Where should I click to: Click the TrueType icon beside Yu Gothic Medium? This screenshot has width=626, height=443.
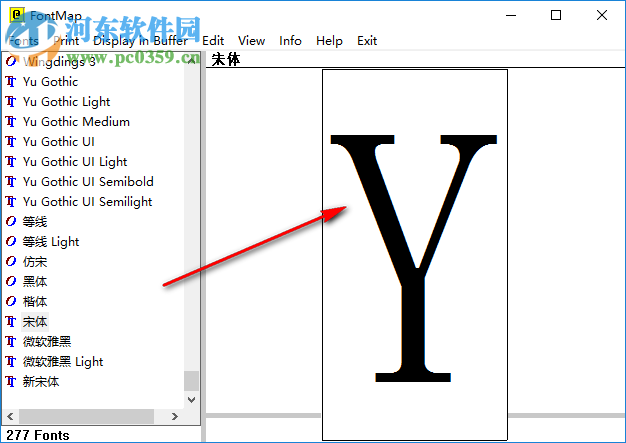11,121
